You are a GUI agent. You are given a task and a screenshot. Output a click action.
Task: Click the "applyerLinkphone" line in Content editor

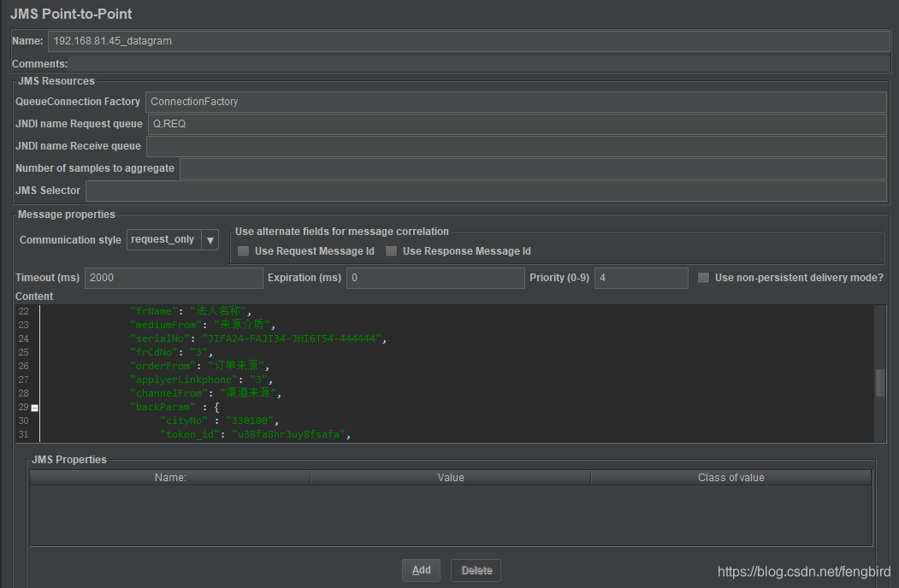coord(201,379)
